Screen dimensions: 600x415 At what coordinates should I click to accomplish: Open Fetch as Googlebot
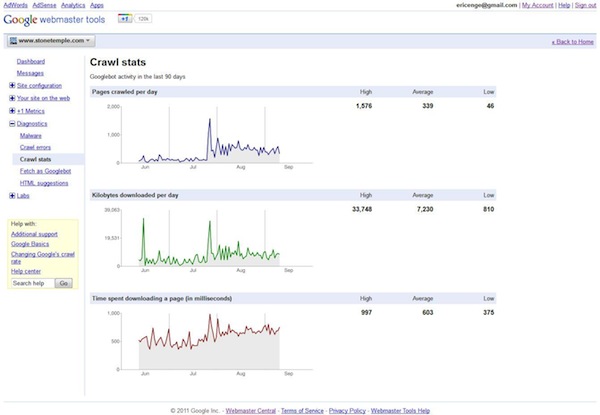click(46, 171)
